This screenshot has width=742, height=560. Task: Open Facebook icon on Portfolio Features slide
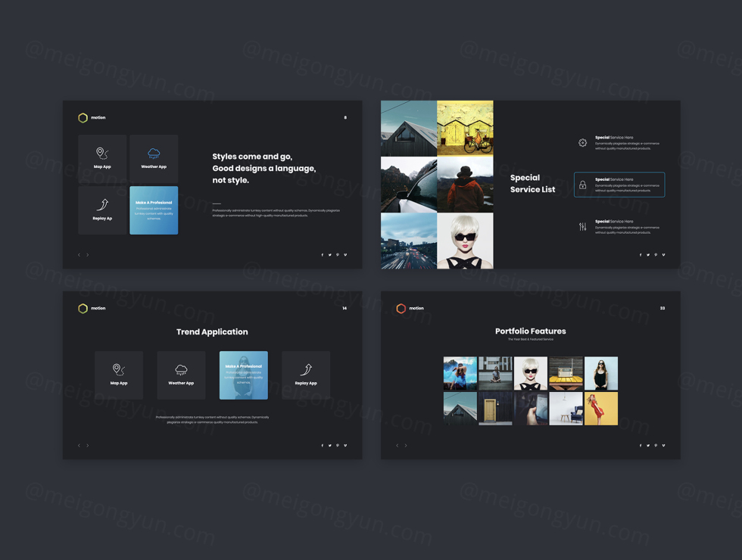pyautogui.click(x=641, y=446)
